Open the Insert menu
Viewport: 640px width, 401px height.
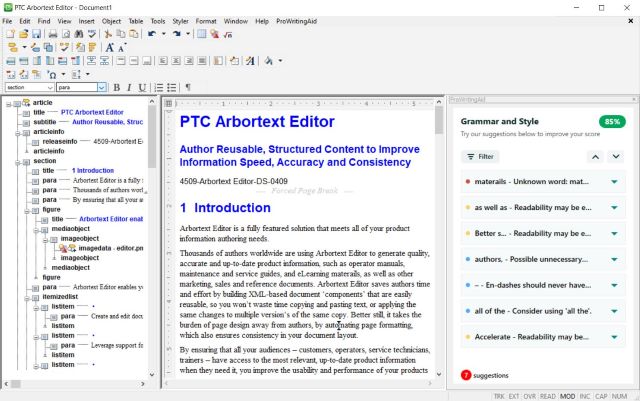(87, 21)
